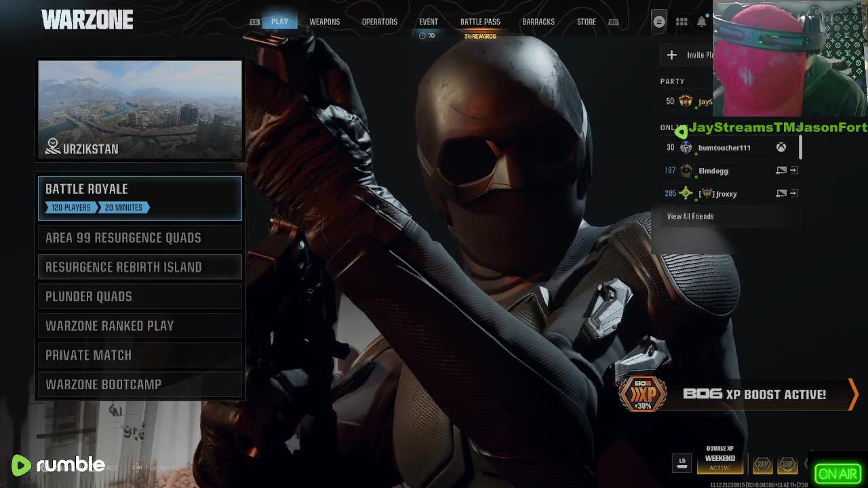Open the hamburger menu icon in top bar
868x488 pixels.
658,22
